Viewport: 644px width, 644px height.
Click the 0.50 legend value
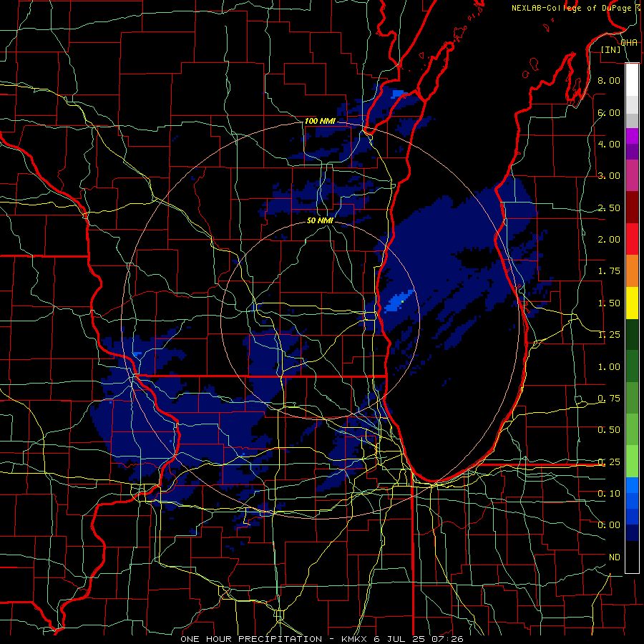tap(608, 430)
